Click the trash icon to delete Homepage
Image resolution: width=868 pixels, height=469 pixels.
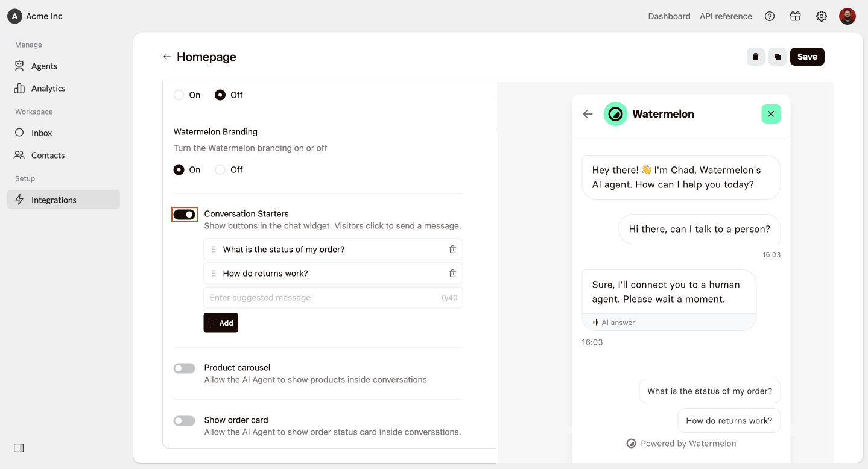(x=755, y=57)
